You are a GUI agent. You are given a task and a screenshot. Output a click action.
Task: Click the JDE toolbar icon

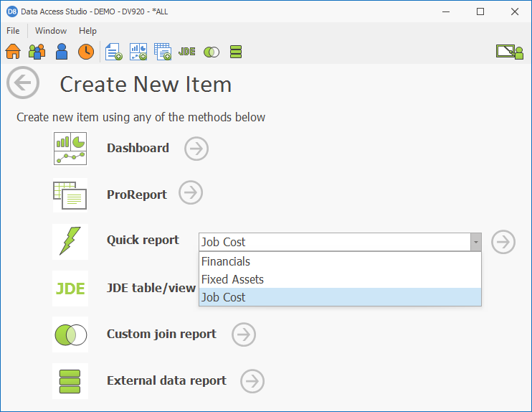tap(187, 51)
